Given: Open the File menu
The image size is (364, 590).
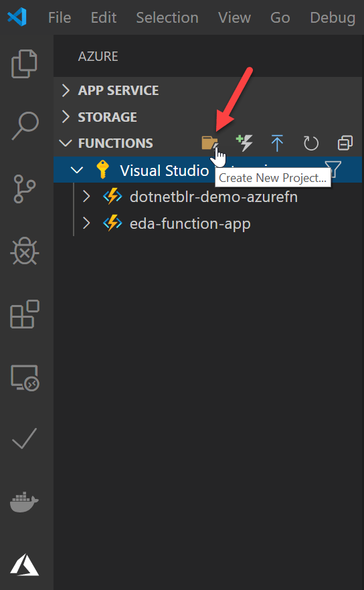Looking at the screenshot, I should coord(60,17).
